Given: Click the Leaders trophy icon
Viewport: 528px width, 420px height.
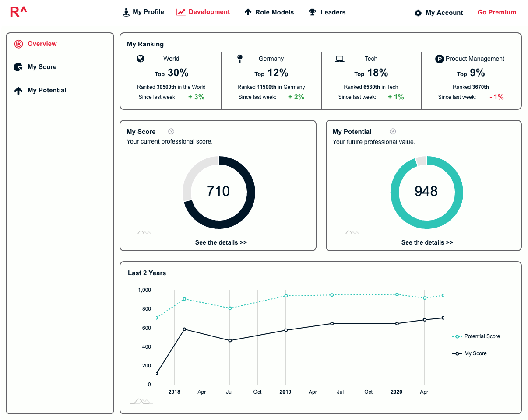Looking at the screenshot, I should 312,12.
